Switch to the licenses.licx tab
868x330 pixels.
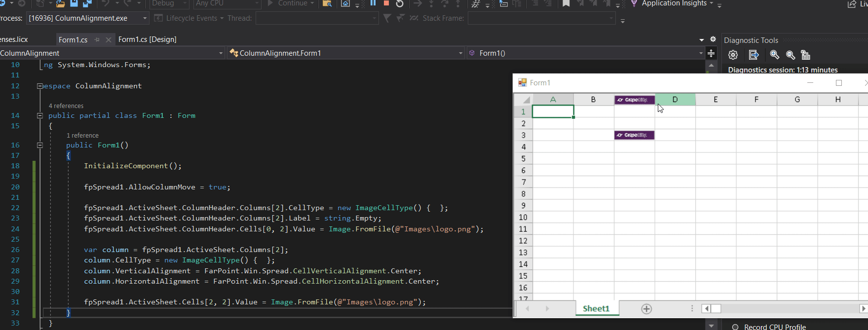[14, 39]
